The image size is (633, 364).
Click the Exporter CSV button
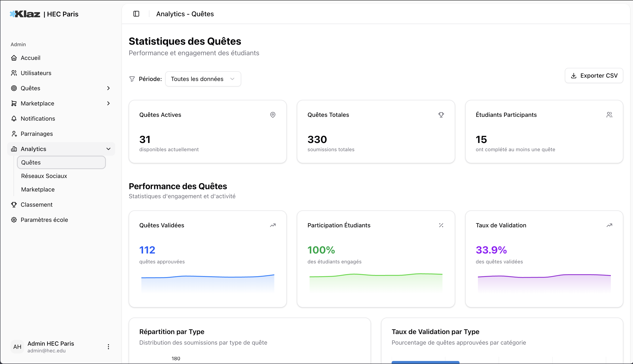594,75
